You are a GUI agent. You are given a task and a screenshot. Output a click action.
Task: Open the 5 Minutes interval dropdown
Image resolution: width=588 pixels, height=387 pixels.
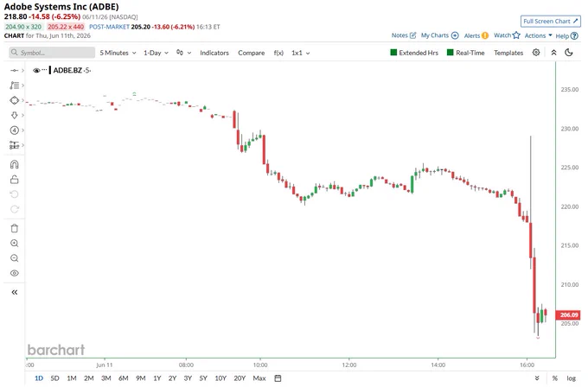coord(118,53)
